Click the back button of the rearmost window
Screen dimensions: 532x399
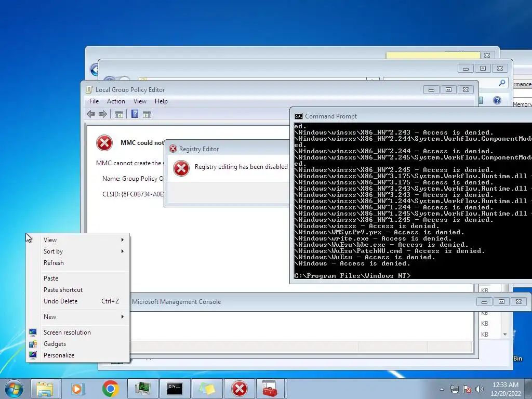click(x=94, y=70)
